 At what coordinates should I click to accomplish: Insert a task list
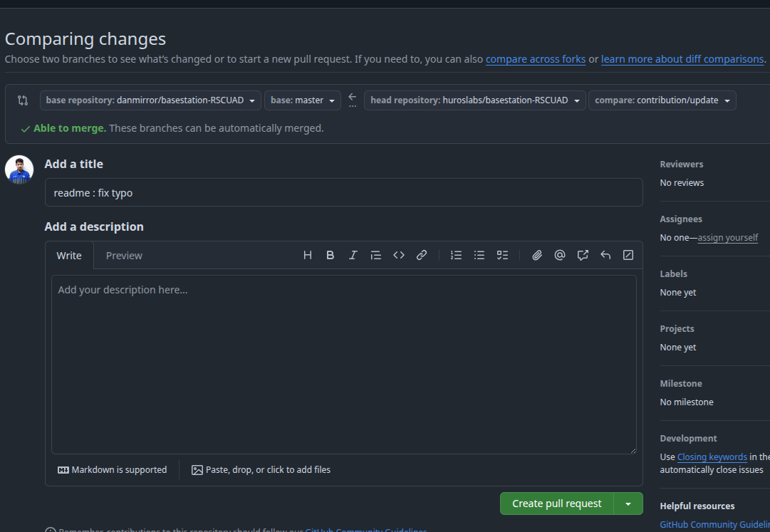click(x=502, y=255)
